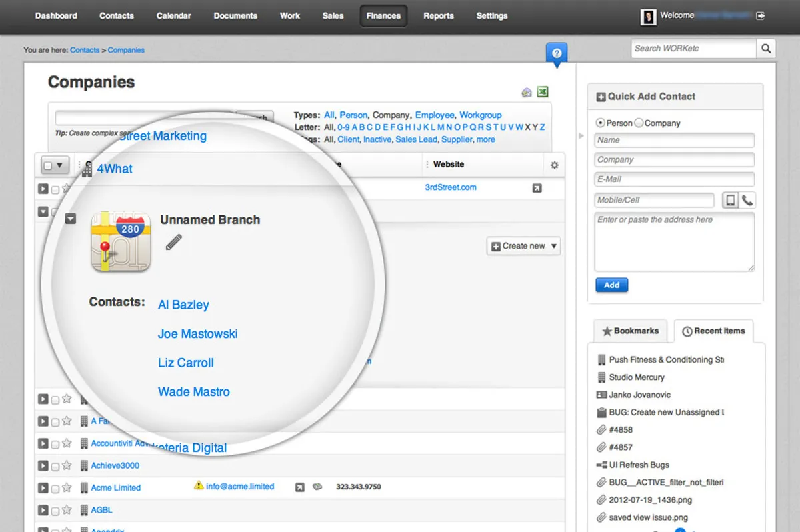Click the logout arrow icon beside Welcome
Viewport: 800px width, 532px height.
point(761,15)
